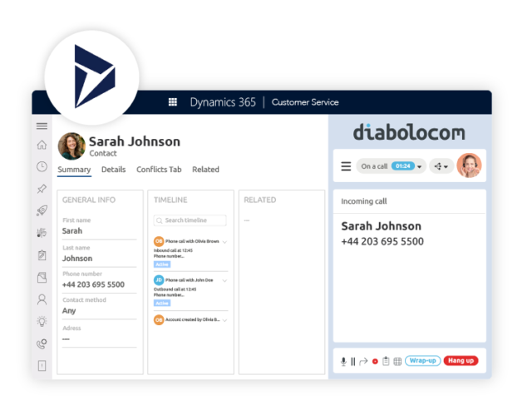Click the agent avatar in Diabolocom panel
Image resolution: width=532 pixels, height=400 pixels.
[x=469, y=165]
